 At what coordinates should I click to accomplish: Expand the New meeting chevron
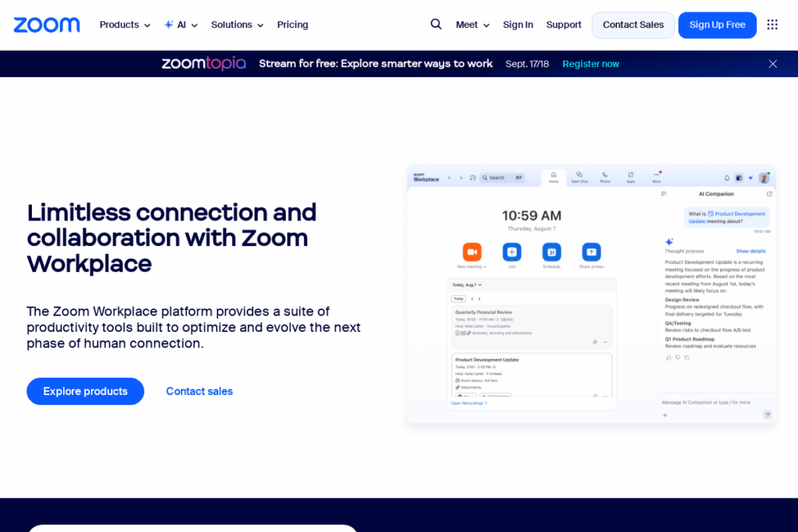pyautogui.click(x=485, y=267)
